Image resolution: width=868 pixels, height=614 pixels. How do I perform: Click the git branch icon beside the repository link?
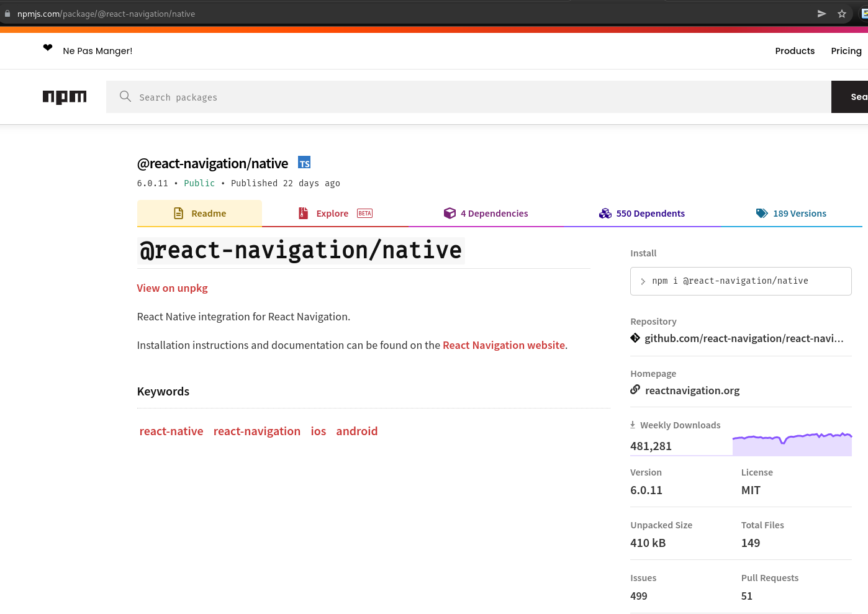coord(635,338)
